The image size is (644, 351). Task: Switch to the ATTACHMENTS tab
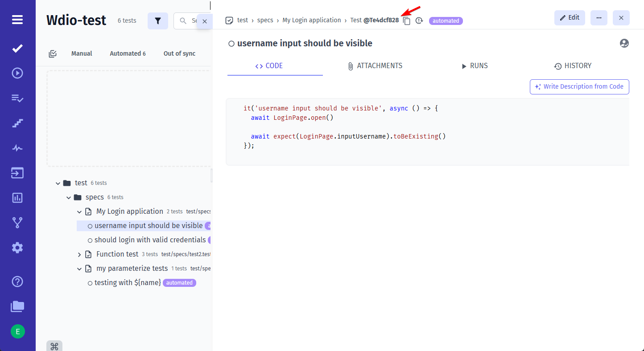pos(375,65)
